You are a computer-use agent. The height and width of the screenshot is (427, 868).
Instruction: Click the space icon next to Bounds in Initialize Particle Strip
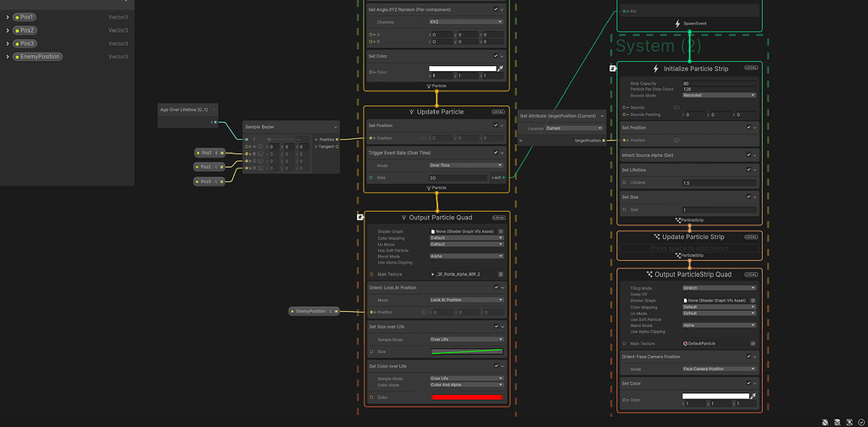pos(676,108)
